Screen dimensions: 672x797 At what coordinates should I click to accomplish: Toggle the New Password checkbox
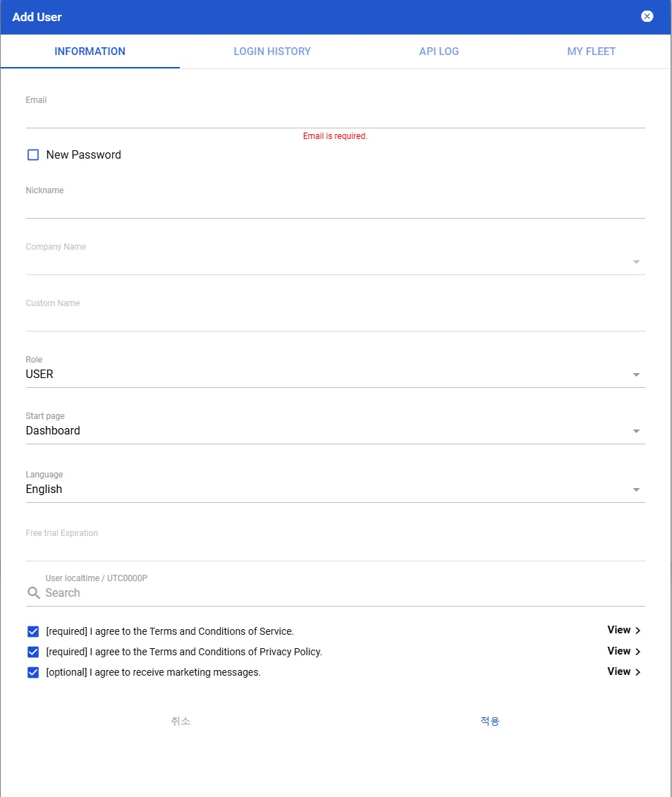33,155
